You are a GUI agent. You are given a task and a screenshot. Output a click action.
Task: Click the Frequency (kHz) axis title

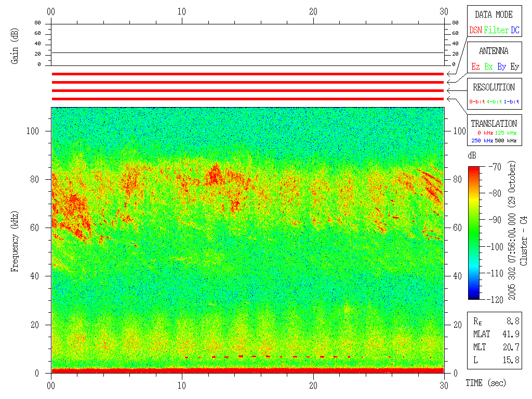tap(15, 246)
